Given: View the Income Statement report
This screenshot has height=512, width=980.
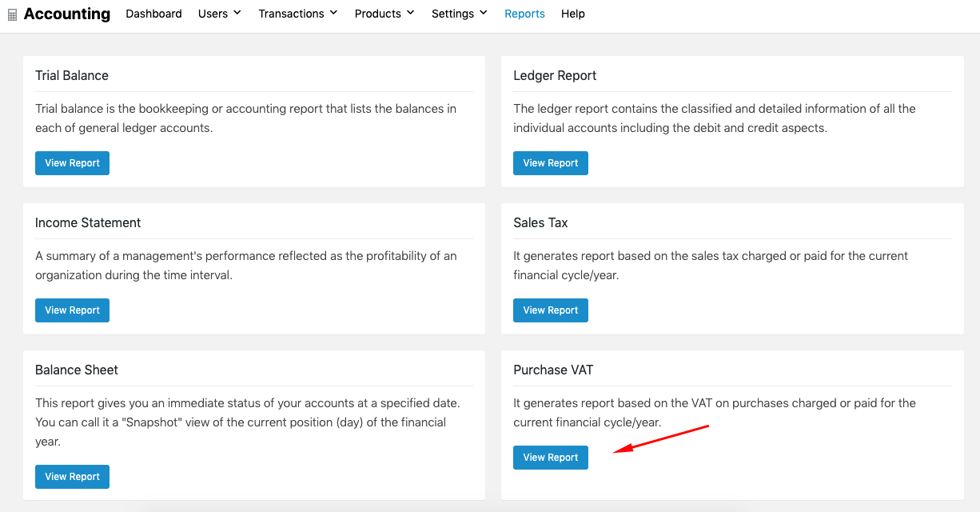Looking at the screenshot, I should click(x=72, y=310).
